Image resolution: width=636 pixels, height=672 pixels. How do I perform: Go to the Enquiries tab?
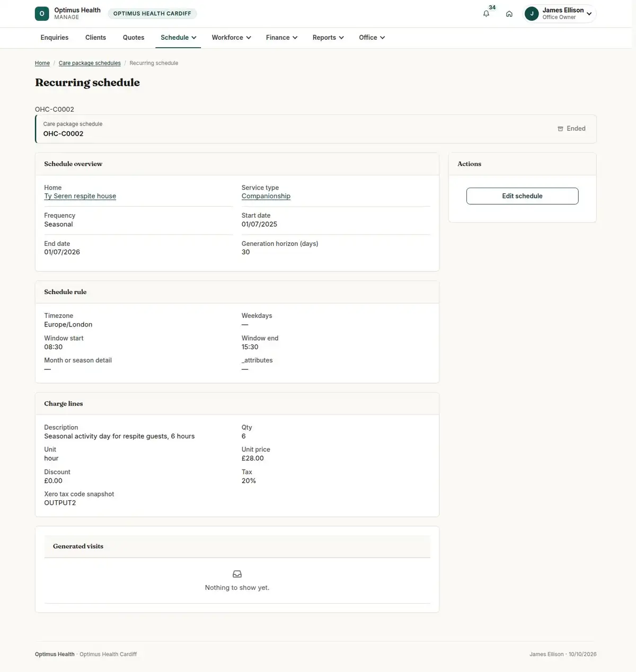click(55, 38)
